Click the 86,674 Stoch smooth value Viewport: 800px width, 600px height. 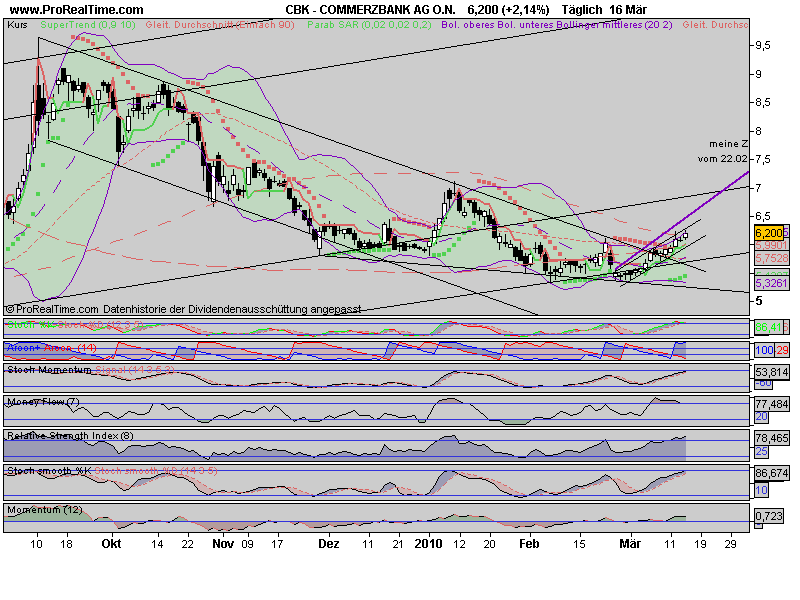pyautogui.click(x=771, y=473)
